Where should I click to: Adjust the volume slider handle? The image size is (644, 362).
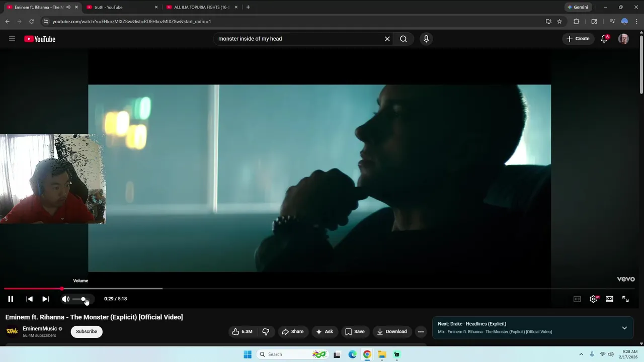tap(84, 299)
